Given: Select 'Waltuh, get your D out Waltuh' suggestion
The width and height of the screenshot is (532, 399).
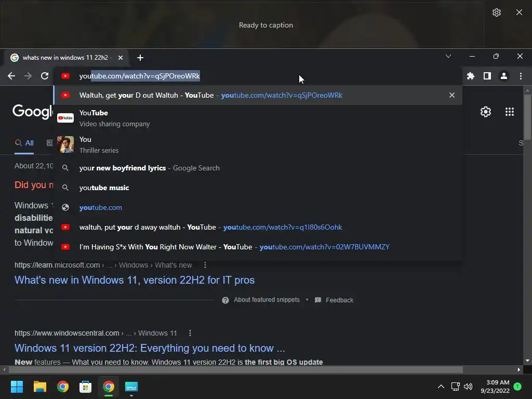Looking at the screenshot, I should click(x=258, y=96).
